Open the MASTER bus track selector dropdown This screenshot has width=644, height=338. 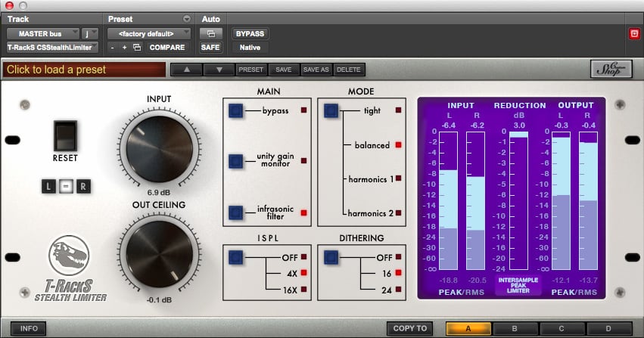point(42,33)
